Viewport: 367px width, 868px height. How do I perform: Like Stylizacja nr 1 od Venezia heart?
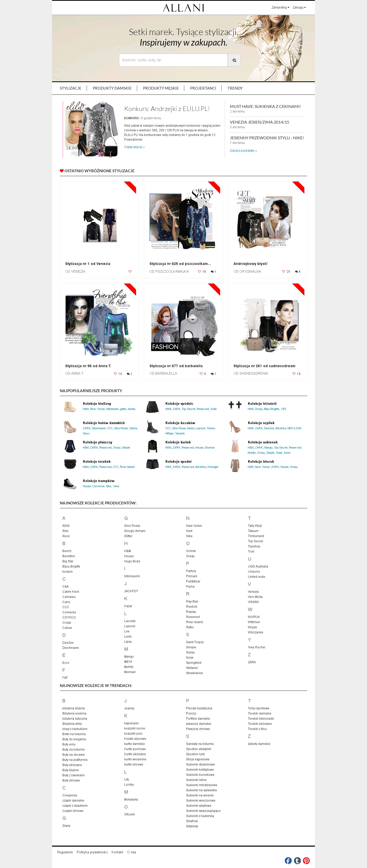130,271
